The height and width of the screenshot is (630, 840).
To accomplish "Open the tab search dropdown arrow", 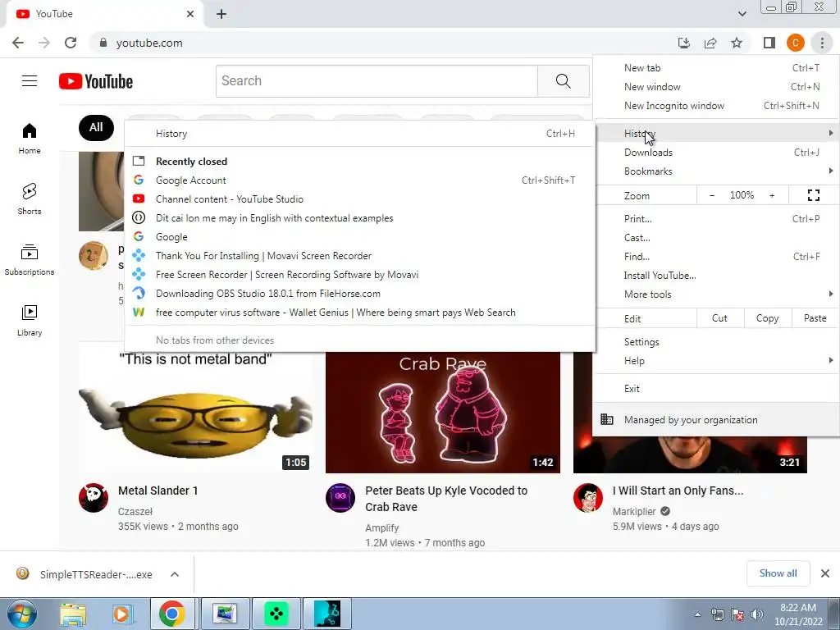I will [x=742, y=14].
